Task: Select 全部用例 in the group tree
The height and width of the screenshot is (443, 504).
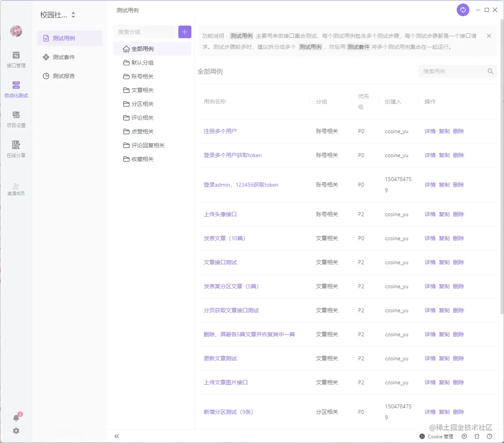Action: 152,49
